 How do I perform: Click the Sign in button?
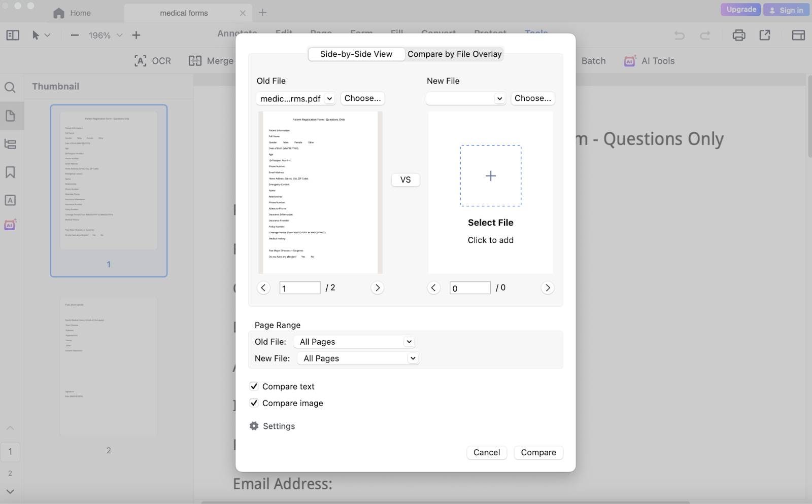[786, 10]
